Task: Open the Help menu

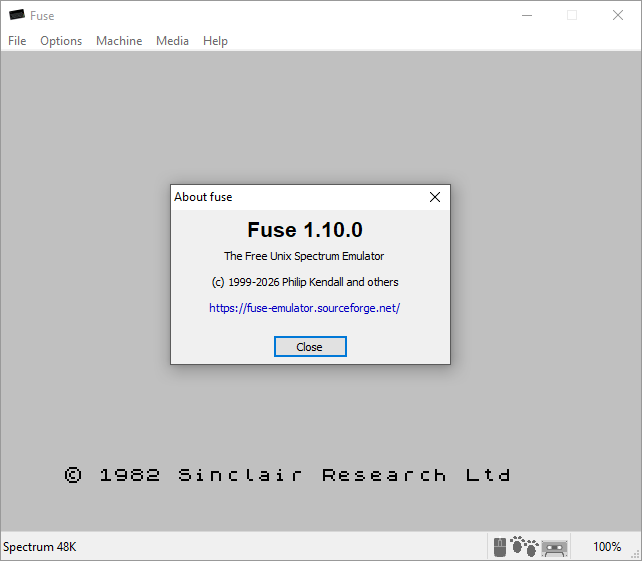Action: click(x=215, y=41)
